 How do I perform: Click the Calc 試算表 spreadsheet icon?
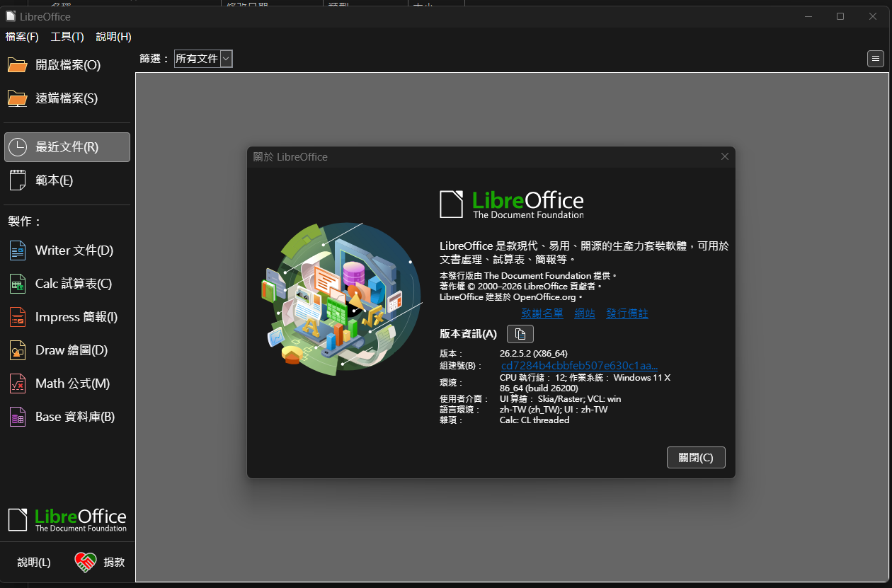coord(18,284)
